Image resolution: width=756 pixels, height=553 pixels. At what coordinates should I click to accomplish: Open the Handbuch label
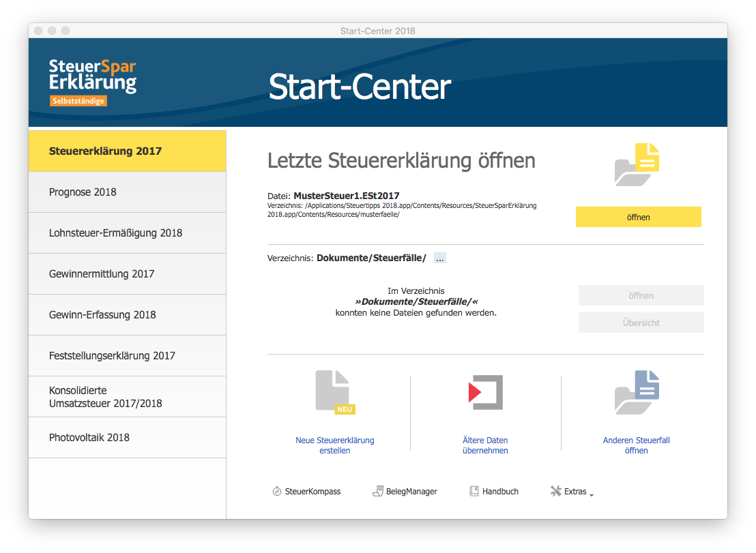500,492
